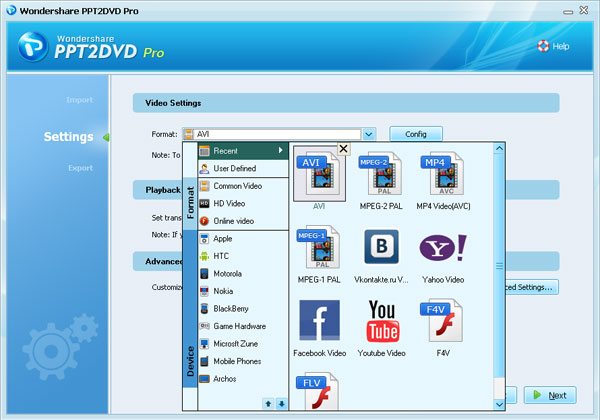The height and width of the screenshot is (420, 600).
Task: Select the BlackBerry device category
Action: coord(243,309)
